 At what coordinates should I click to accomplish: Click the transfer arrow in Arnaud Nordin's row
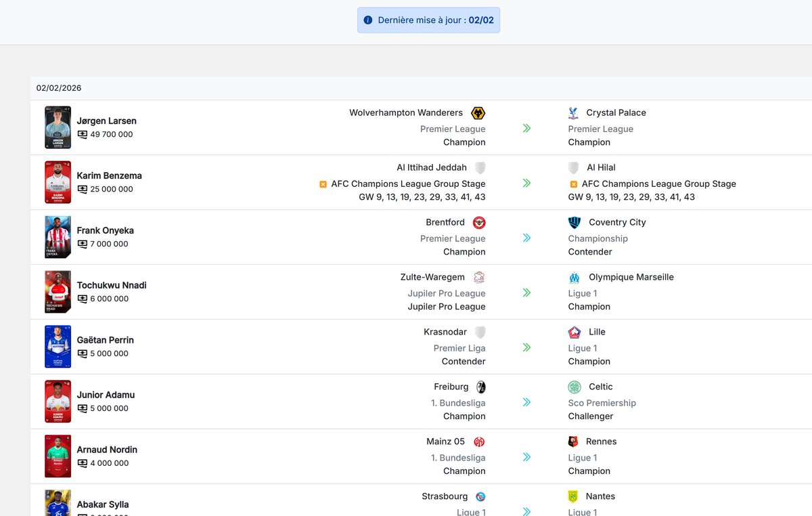tap(526, 457)
